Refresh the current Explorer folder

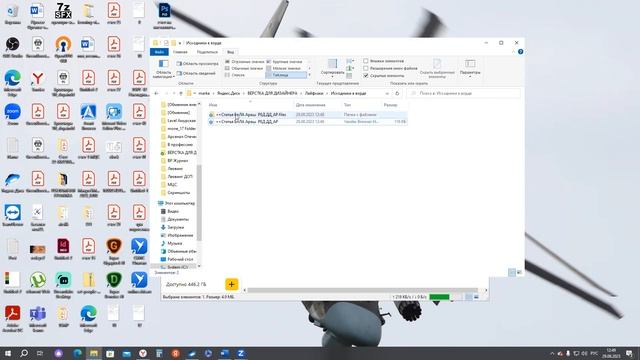(397, 93)
